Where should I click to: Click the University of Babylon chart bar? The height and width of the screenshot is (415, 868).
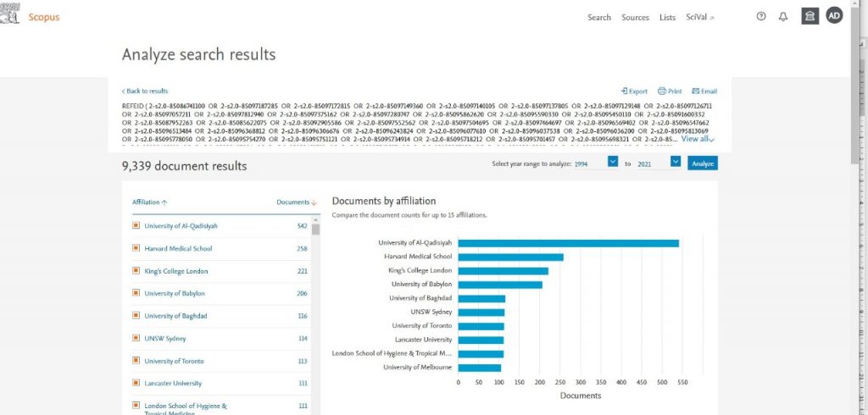click(x=500, y=285)
